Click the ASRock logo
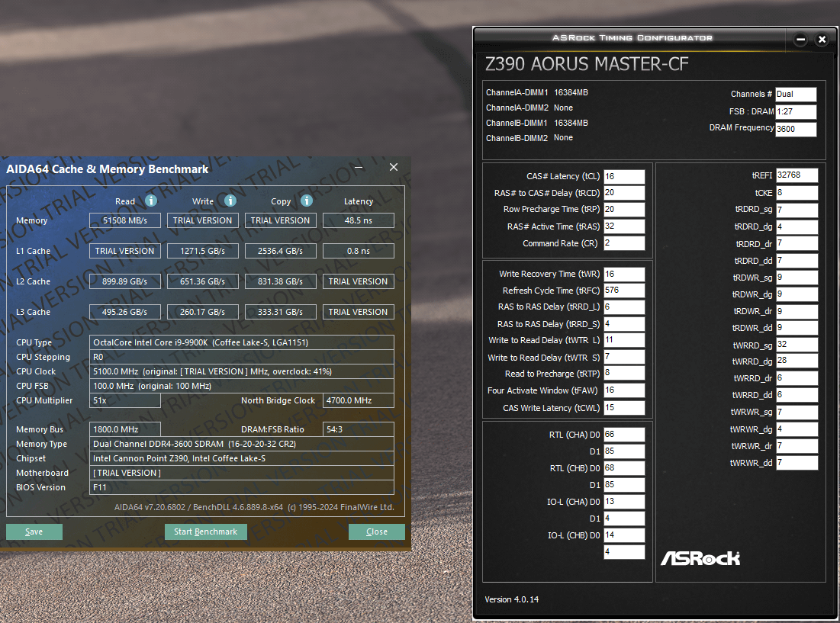This screenshot has height=623, width=840. (700, 558)
